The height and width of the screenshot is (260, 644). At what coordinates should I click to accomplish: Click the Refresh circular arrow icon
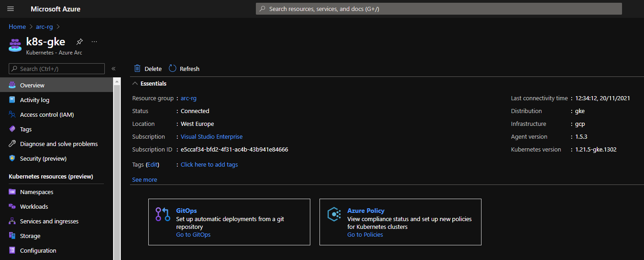coord(173,69)
